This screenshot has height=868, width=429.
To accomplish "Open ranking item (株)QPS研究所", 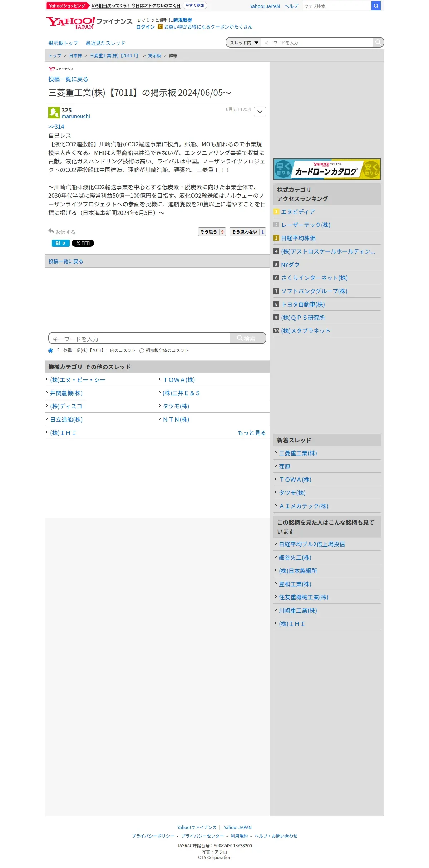I will 303,318.
